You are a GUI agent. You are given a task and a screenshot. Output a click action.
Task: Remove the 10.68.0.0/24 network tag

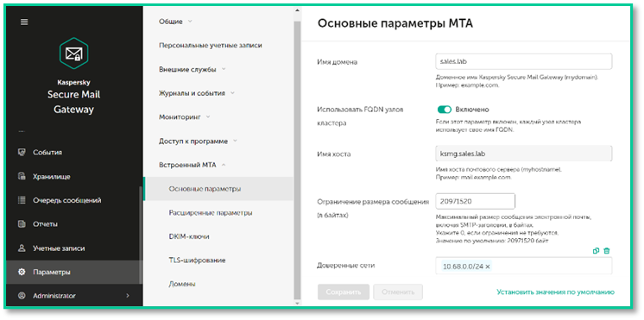488,267
